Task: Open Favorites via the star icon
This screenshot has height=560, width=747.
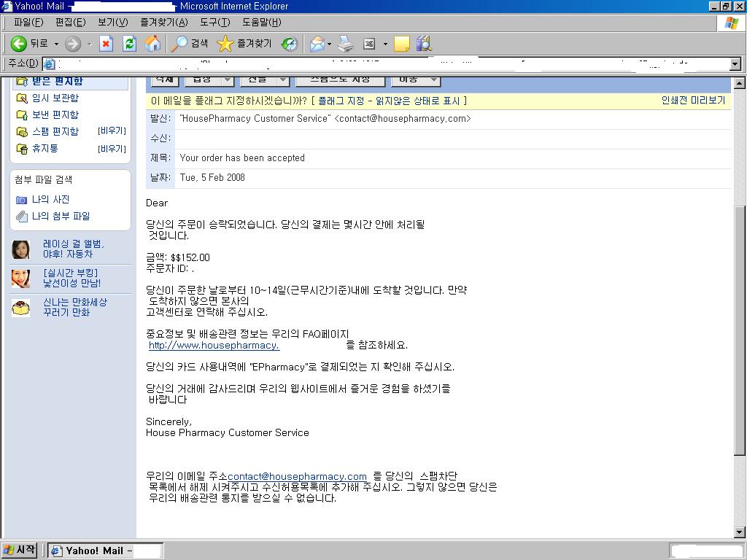Action: (225, 44)
